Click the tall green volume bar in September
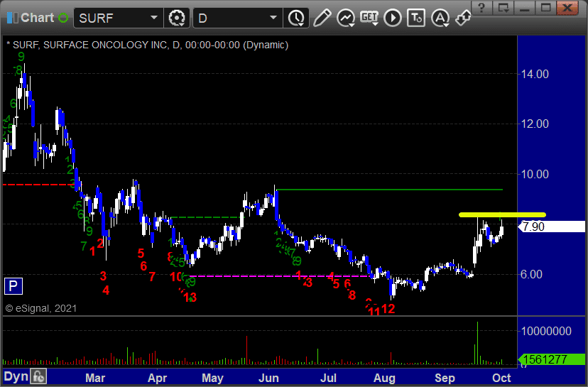The height and width of the screenshot is (387, 588). point(477,343)
